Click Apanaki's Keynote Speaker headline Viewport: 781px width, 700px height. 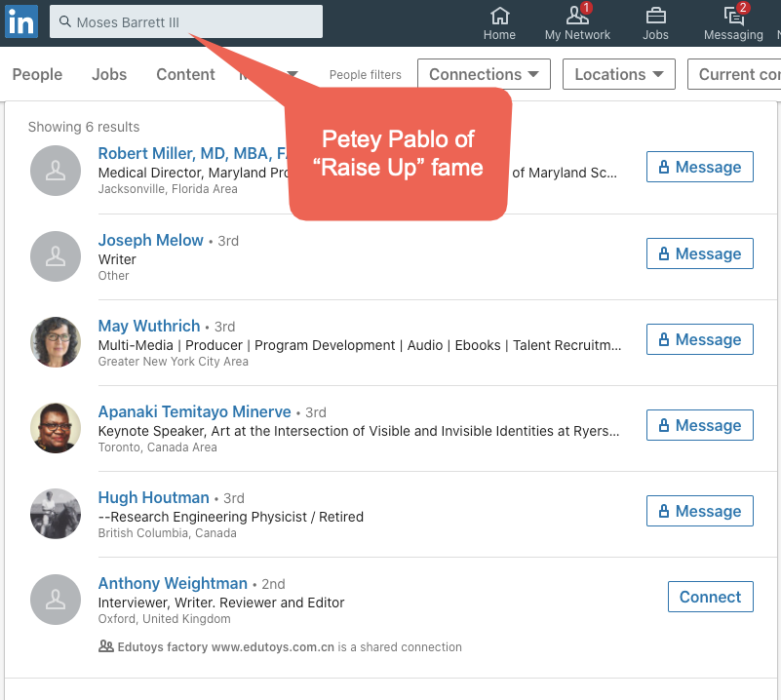point(359,431)
